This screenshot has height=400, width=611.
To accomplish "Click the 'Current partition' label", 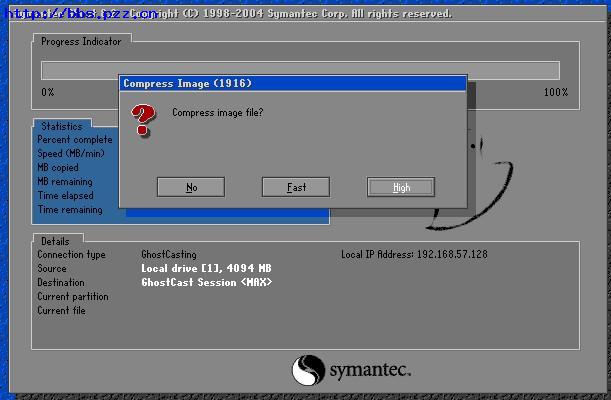I will [x=73, y=296].
